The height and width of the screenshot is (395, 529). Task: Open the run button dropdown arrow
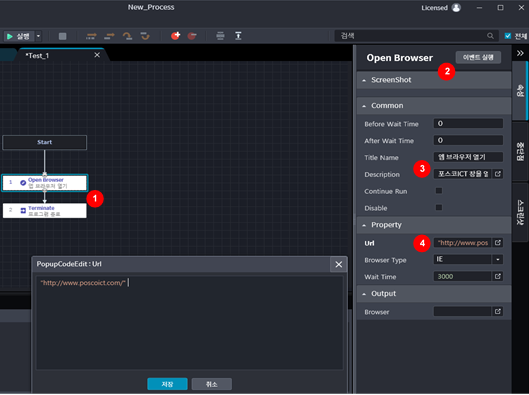point(38,36)
